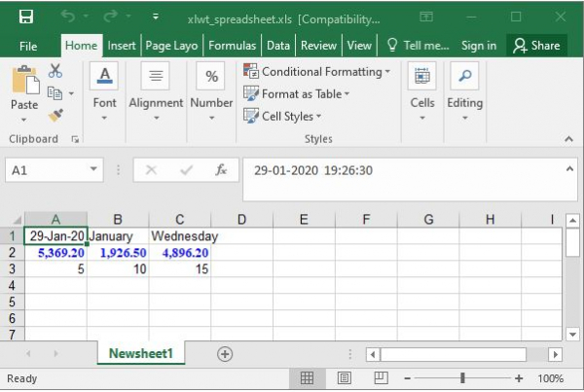This screenshot has width=584, height=392.
Task: Switch to Normal view
Action: [x=307, y=378]
